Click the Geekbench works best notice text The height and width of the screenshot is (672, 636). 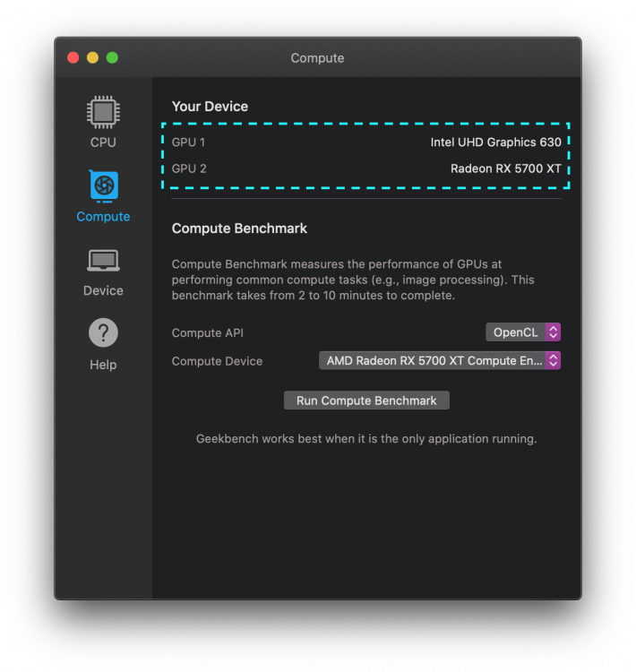[366, 439]
